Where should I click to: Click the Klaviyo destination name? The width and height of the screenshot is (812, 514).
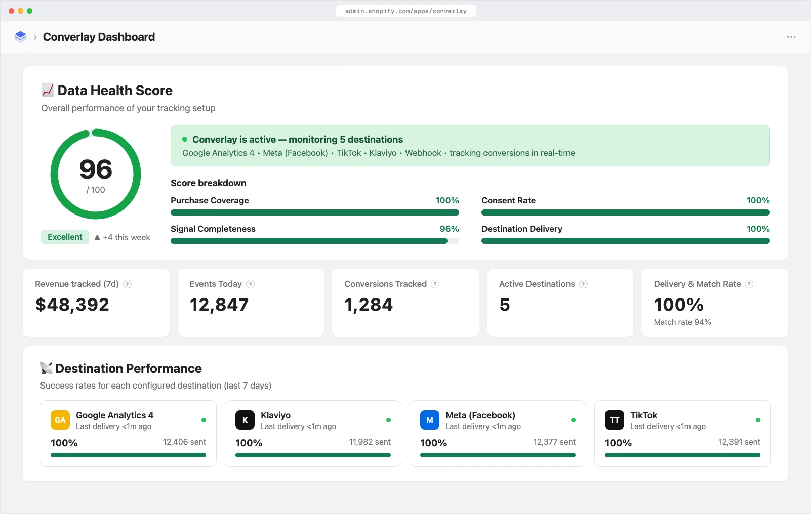pos(275,415)
